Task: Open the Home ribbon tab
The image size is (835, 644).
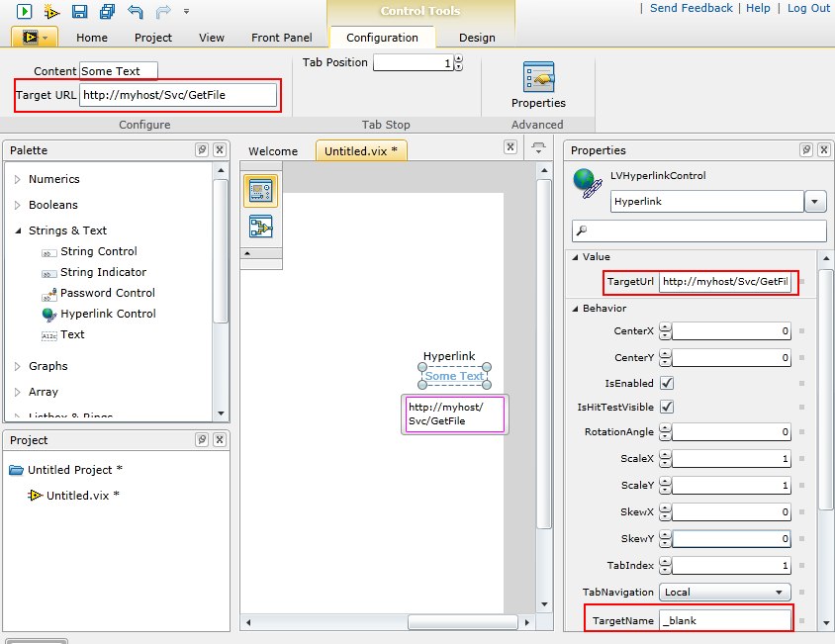Action: point(92,38)
